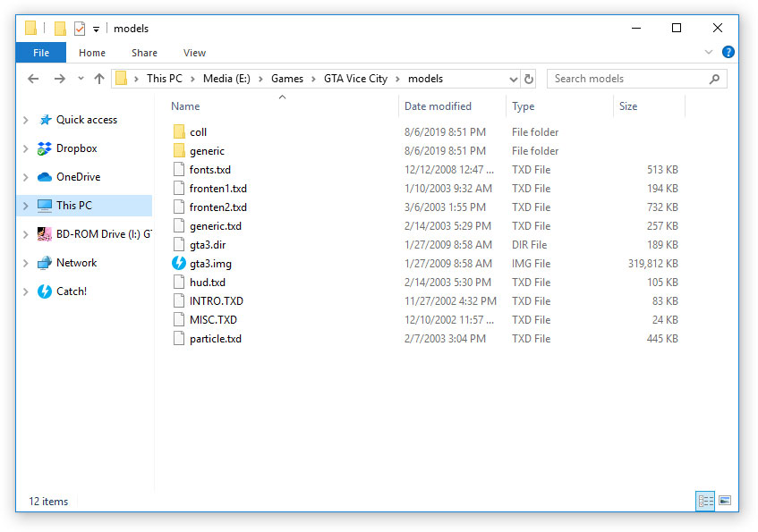Click GTA Vice City breadcrumb segment

355,79
